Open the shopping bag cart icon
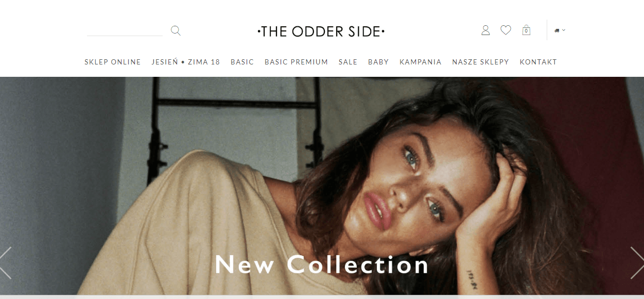 (526, 30)
